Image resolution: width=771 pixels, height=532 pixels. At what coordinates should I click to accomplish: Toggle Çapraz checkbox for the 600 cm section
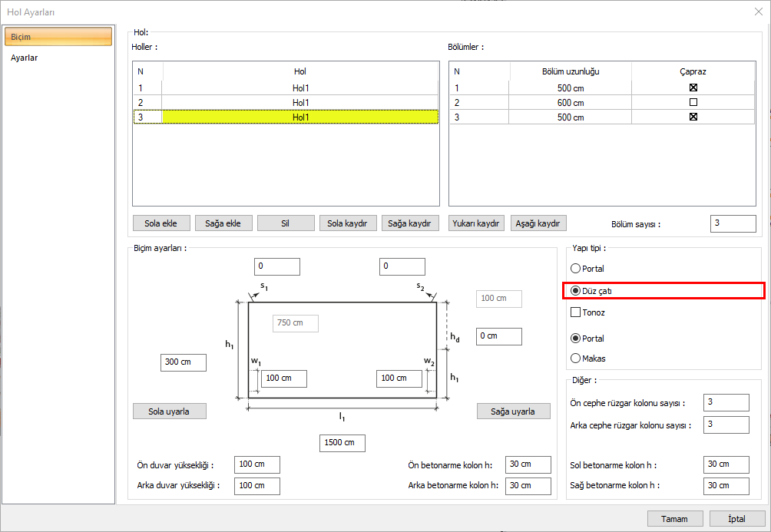(693, 102)
